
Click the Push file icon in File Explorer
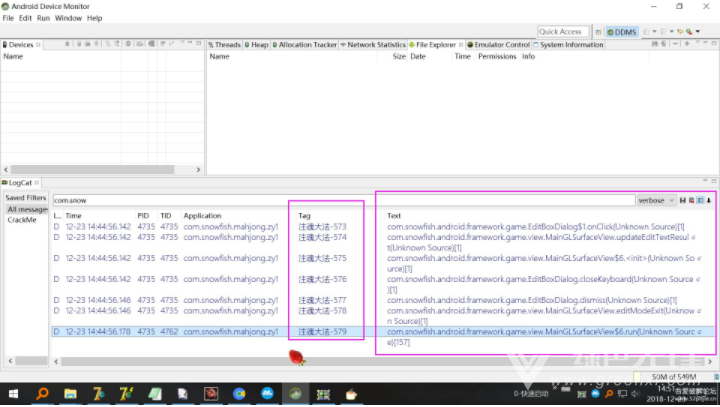pos(663,44)
